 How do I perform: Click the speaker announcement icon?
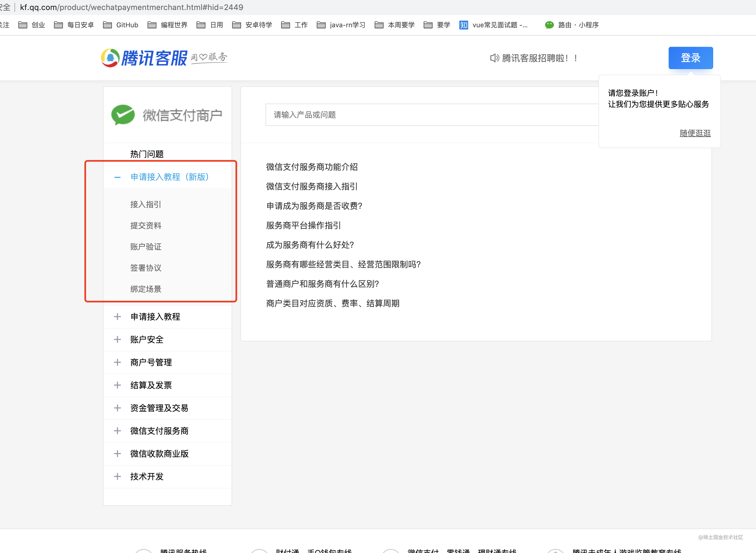(494, 58)
